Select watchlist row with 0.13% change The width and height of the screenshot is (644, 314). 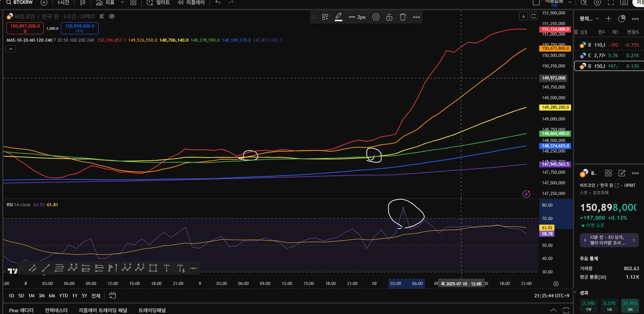click(x=609, y=66)
